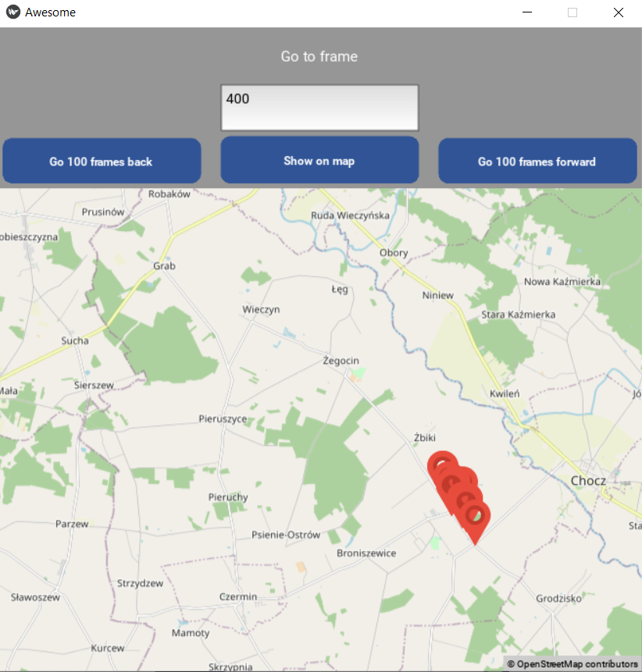Click the Go 100 frames forward button
Image resolution: width=642 pixels, height=672 pixels.
537,161
